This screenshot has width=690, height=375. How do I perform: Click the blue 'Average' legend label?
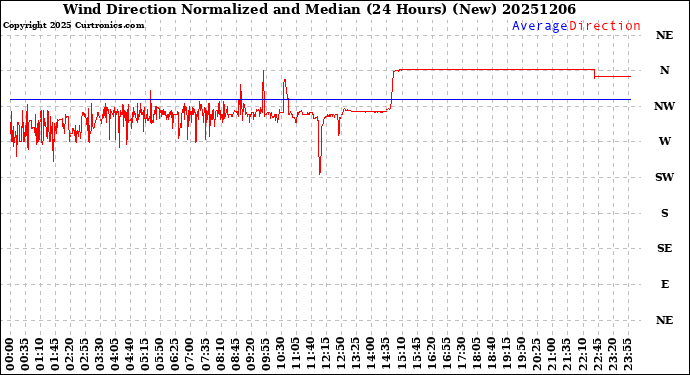point(540,26)
